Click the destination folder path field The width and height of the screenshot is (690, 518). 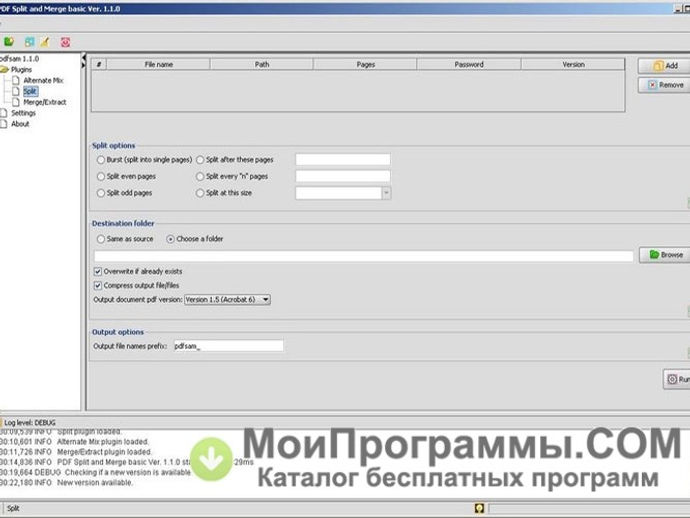coord(363,256)
